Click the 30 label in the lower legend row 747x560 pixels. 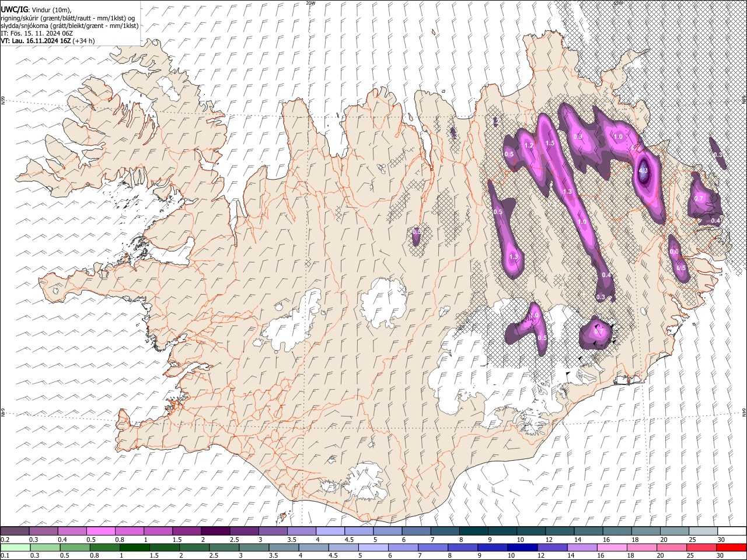point(721,555)
